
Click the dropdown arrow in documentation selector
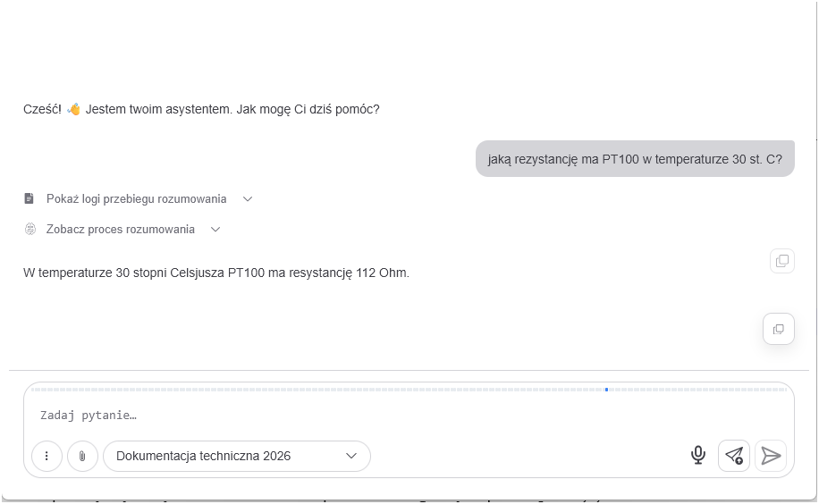point(351,456)
